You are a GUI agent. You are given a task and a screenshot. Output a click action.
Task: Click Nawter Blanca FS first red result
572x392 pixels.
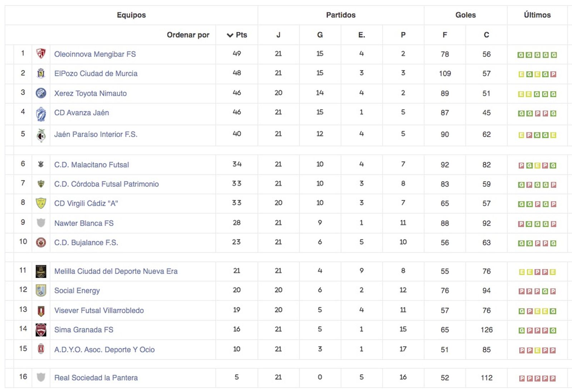coord(521,224)
